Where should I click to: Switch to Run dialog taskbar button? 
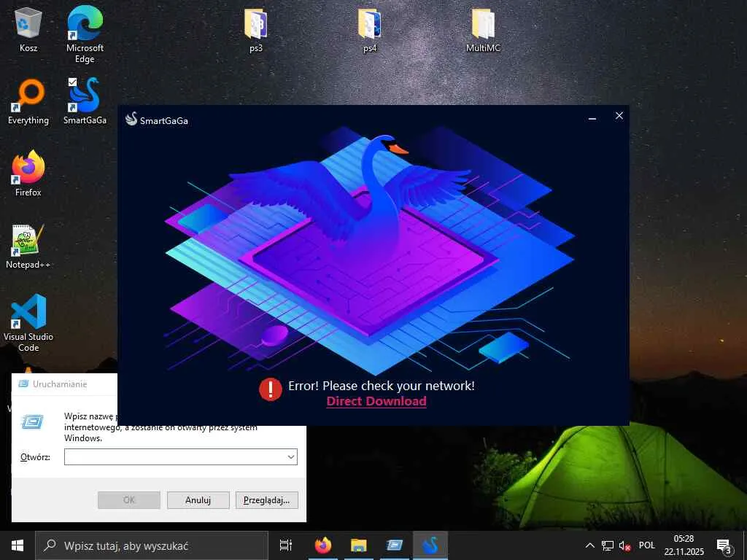pos(395,545)
